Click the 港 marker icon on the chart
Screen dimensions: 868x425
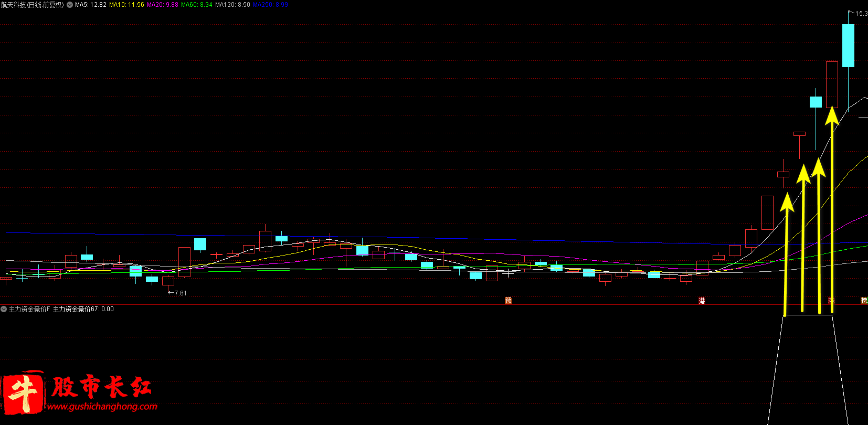pos(702,301)
